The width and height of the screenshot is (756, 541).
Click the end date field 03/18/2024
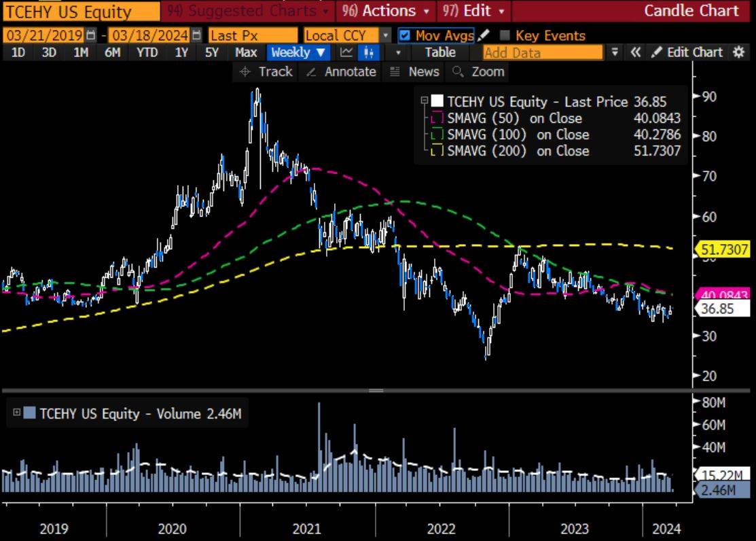coord(149,36)
